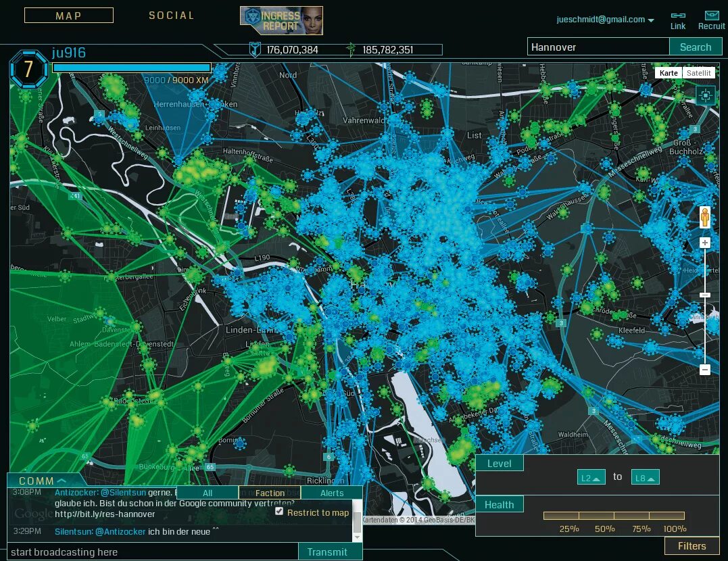Click the Level filter label
This screenshot has height=561, width=728.
click(499, 464)
